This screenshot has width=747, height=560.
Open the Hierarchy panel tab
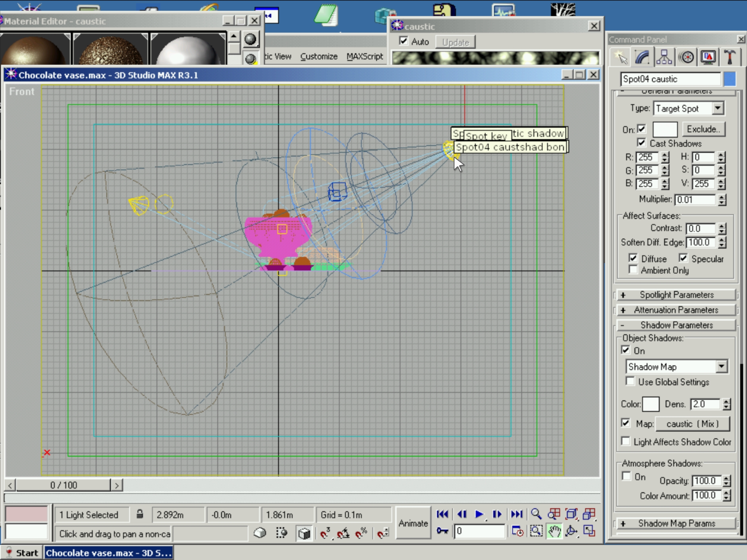tap(664, 57)
